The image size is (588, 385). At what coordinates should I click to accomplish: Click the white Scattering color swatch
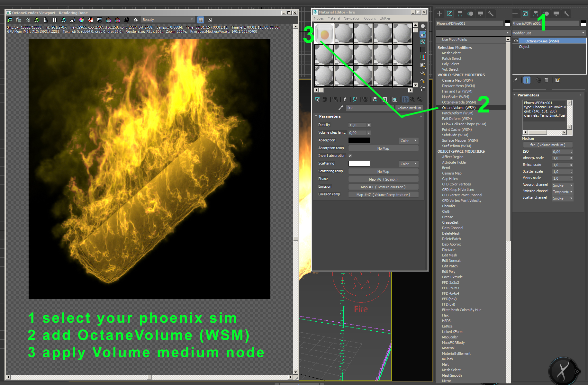coord(359,164)
